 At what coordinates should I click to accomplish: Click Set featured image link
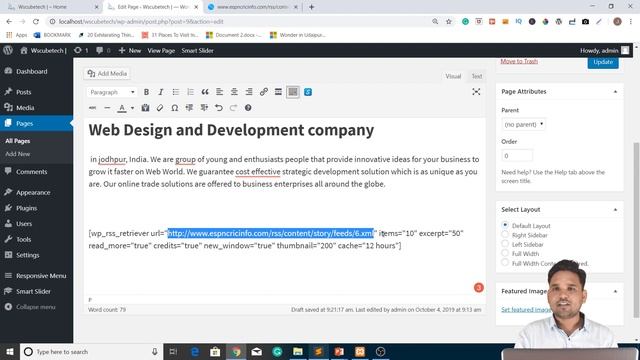[526, 310]
